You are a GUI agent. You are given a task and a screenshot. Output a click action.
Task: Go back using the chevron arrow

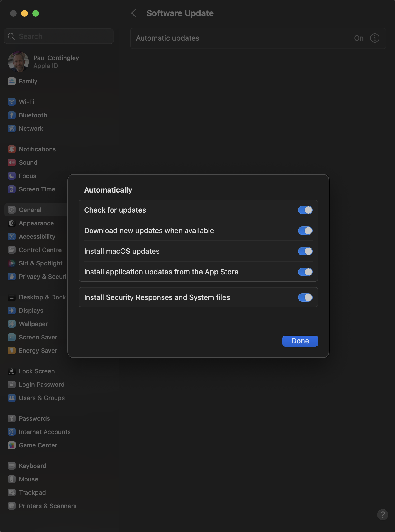[x=134, y=13]
